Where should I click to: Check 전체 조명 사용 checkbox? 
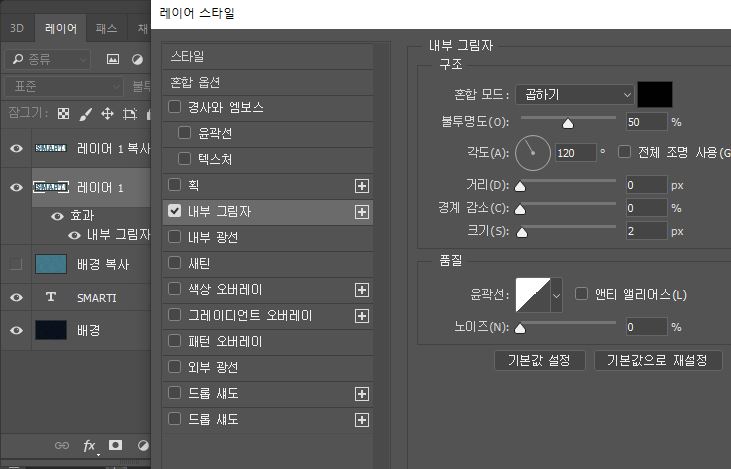(x=624, y=152)
